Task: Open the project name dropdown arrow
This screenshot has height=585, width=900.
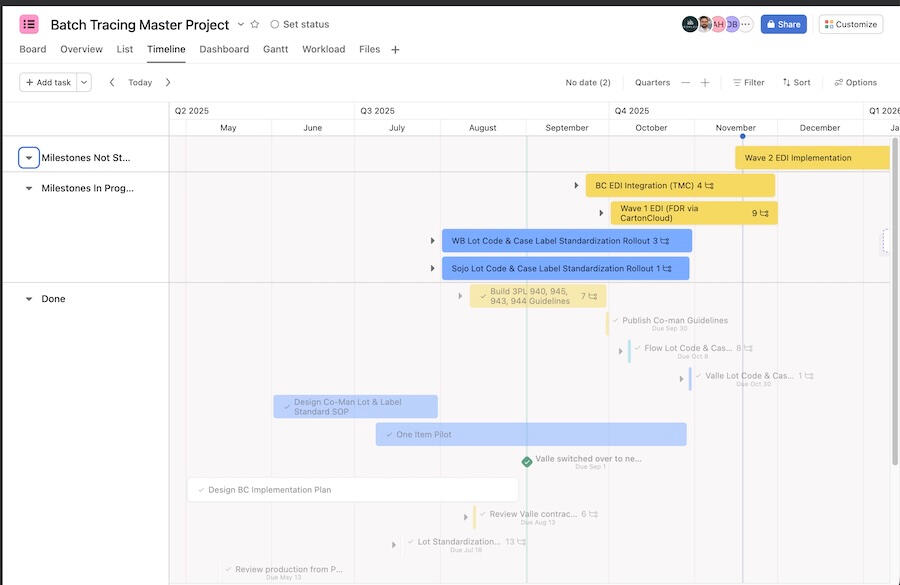Action: tap(242, 22)
